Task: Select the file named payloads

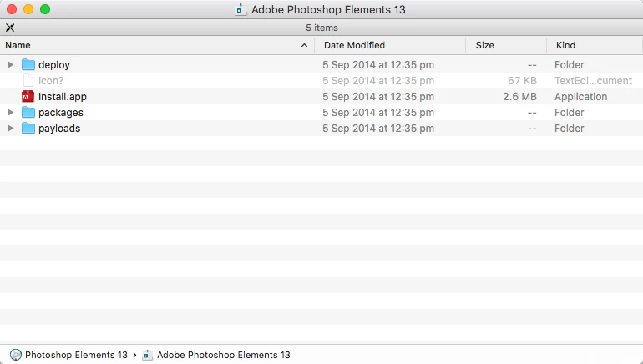Action: (x=59, y=129)
